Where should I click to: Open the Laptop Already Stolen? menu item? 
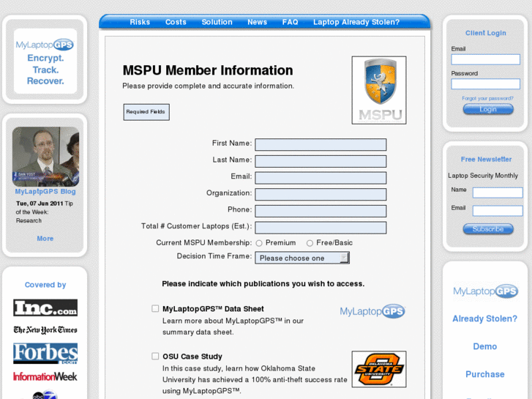click(x=356, y=22)
